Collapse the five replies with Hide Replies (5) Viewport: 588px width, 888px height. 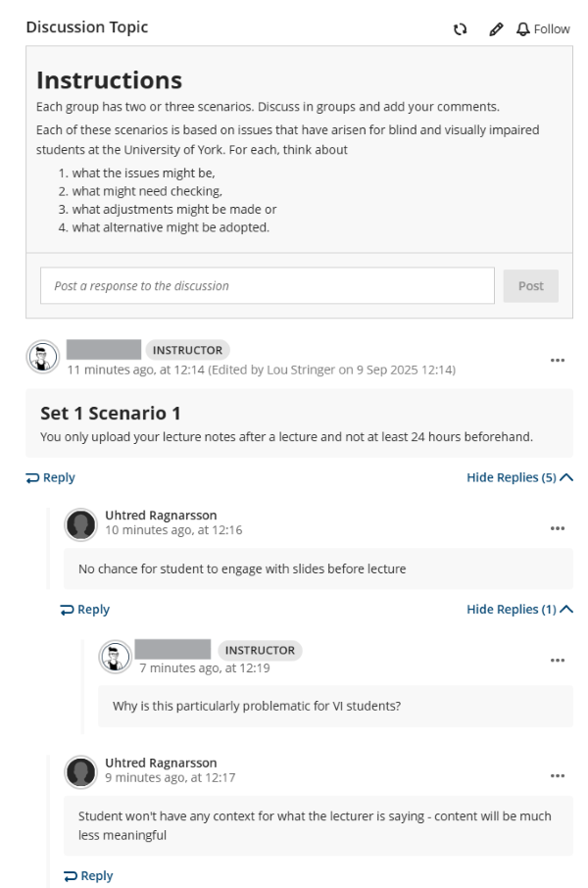tap(511, 477)
